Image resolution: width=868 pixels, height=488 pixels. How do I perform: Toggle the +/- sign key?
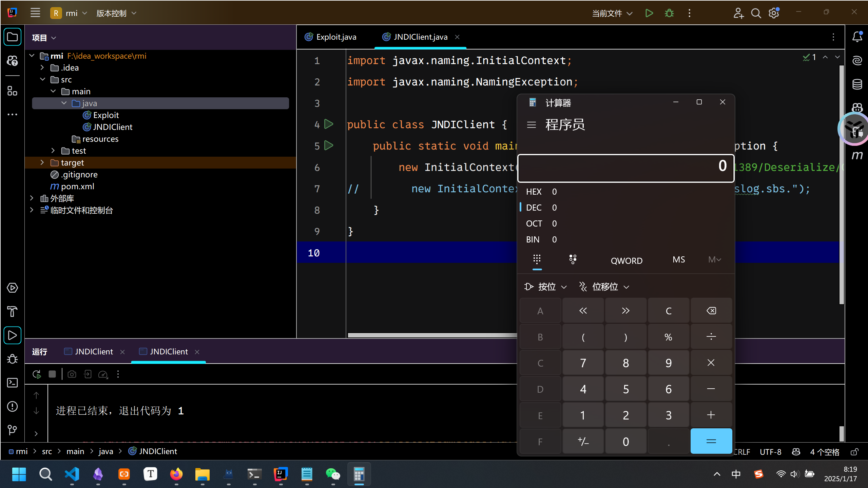point(583,441)
